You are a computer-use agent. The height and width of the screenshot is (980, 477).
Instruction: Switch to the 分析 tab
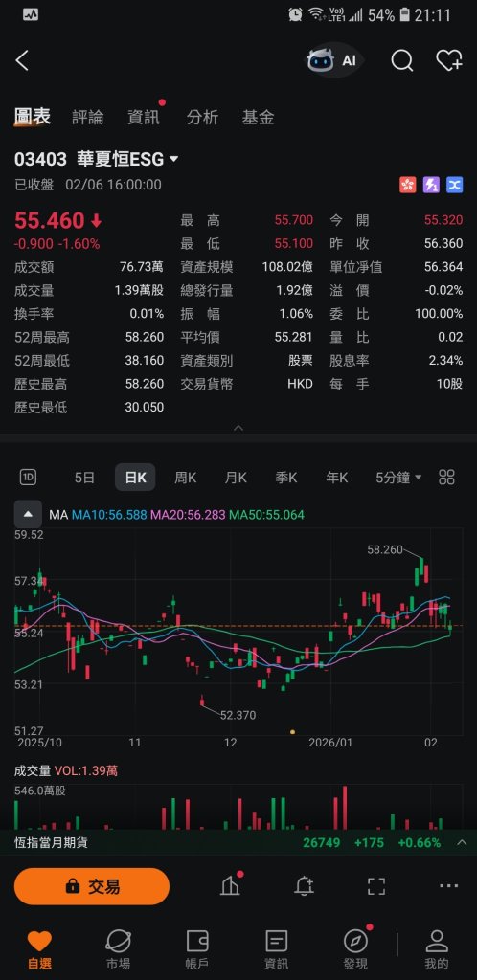click(x=202, y=117)
